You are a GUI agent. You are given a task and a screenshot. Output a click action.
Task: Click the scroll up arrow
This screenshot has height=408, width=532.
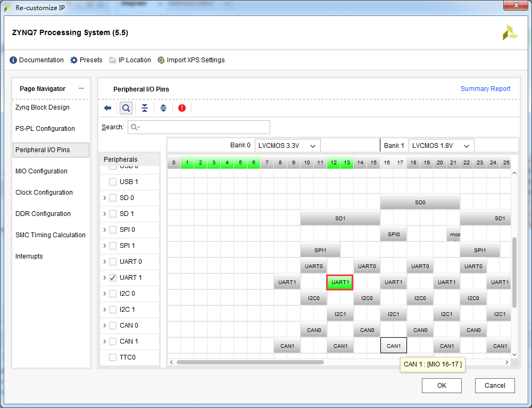[x=514, y=173]
